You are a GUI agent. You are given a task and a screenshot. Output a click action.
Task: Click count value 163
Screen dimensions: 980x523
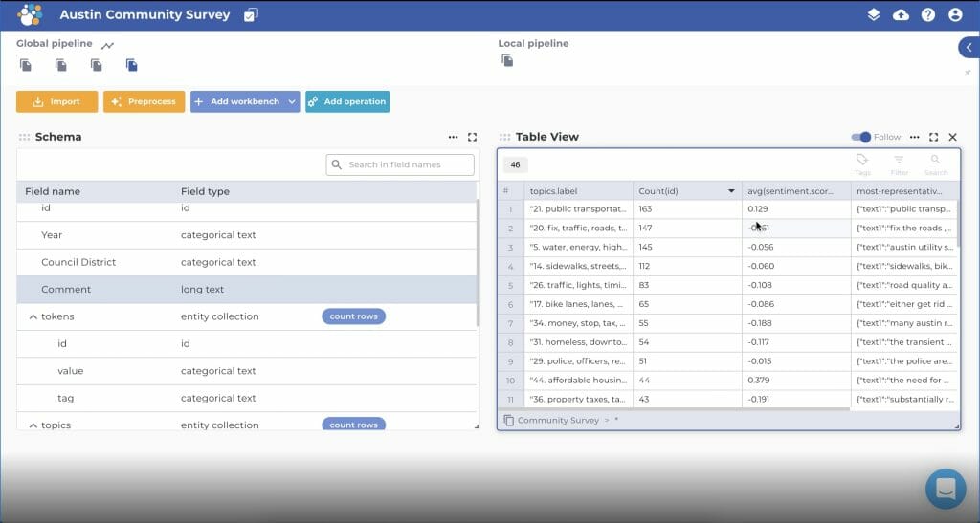click(x=645, y=209)
